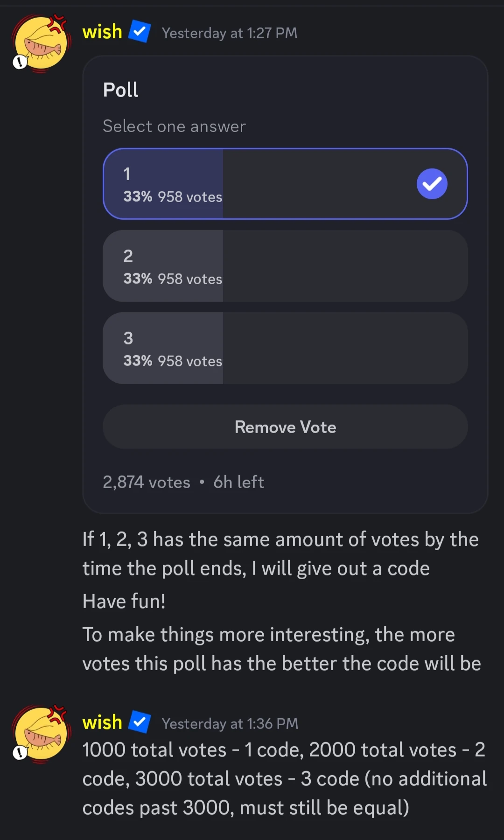View voters via the 2,874 votes label
This screenshot has width=504, height=840.
coord(147,482)
